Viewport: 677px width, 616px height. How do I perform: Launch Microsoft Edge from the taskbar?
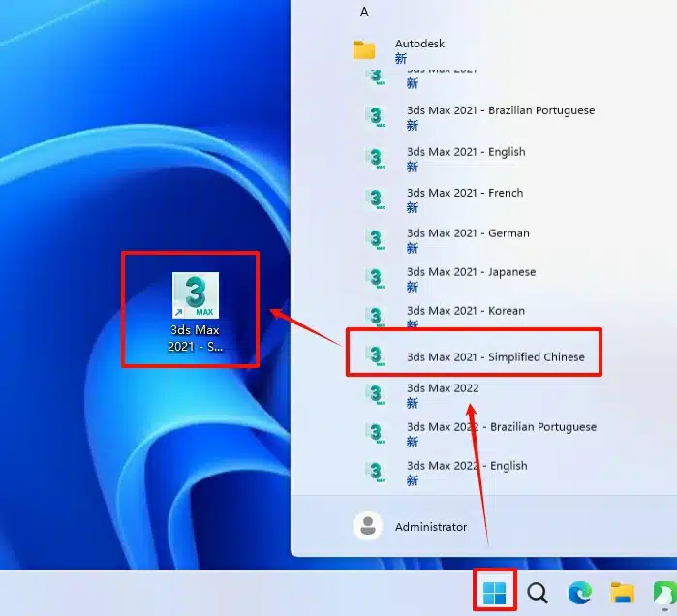(x=580, y=593)
